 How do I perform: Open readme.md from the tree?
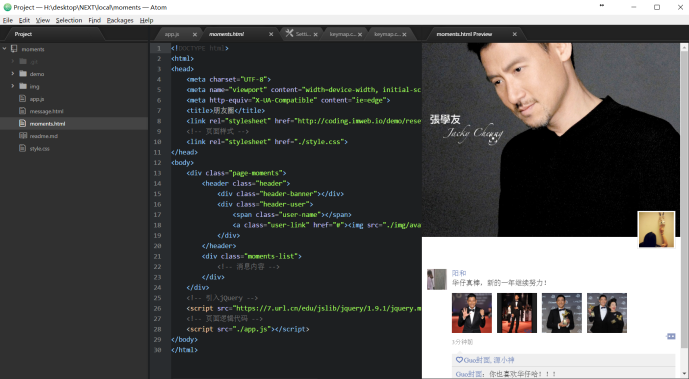(x=44, y=136)
